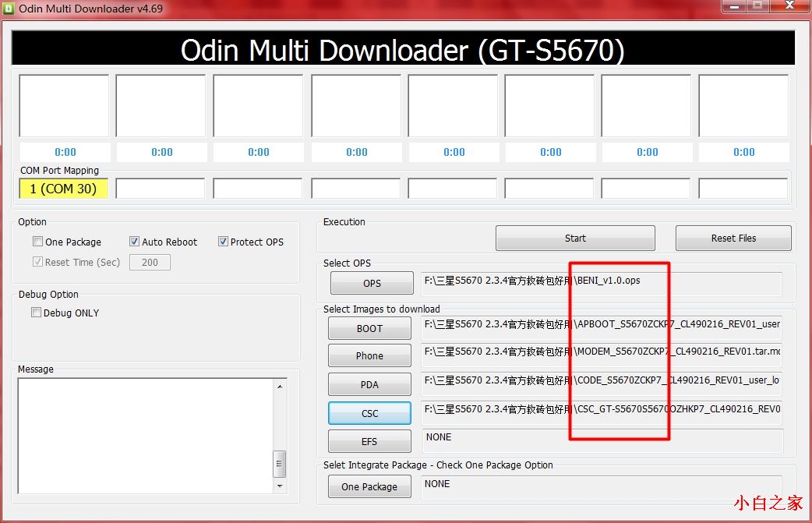The height and width of the screenshot is (523, 812).
Task: Toggle the Reset Time (Sec) checkbox
Action: point(37,262)
